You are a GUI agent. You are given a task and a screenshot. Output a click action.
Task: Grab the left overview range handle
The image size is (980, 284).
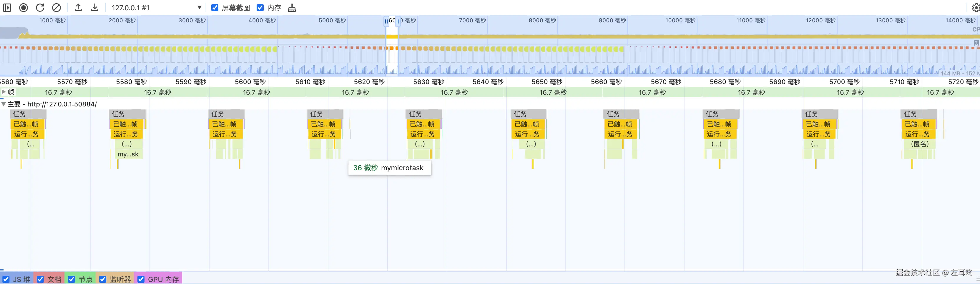tap(386, 21)
